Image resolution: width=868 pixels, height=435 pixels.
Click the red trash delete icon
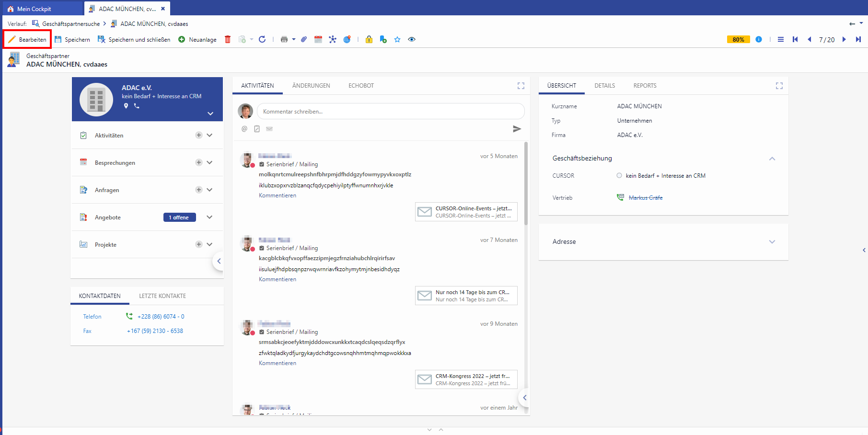[228, 39]
